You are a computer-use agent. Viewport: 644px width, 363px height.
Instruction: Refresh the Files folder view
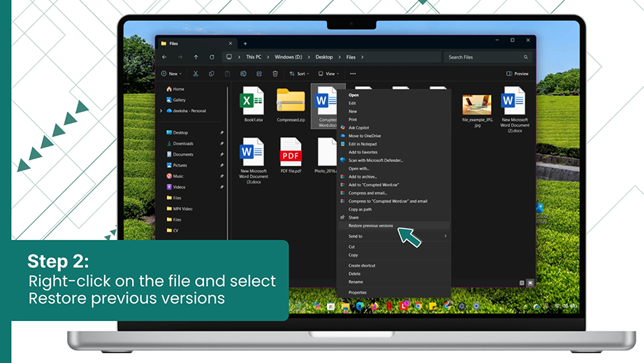[x=212, y=57]
